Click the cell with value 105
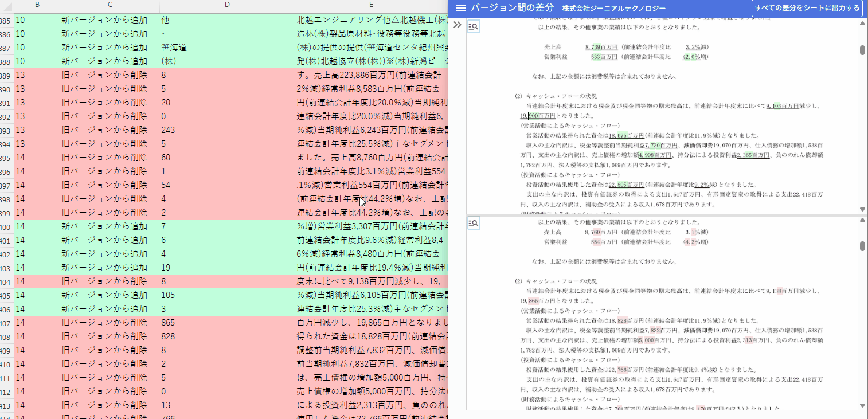 coord(227,295)
